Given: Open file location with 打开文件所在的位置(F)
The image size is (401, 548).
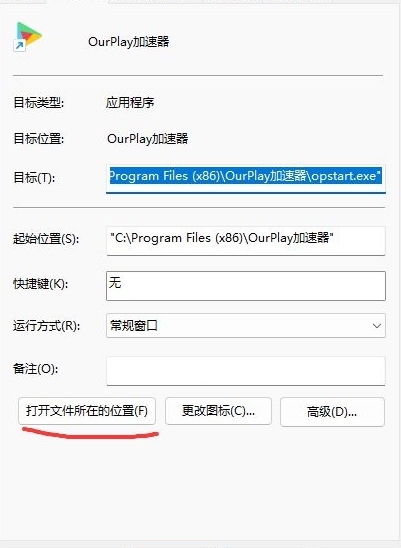Looking at the screenshot, I should [87, 411].
